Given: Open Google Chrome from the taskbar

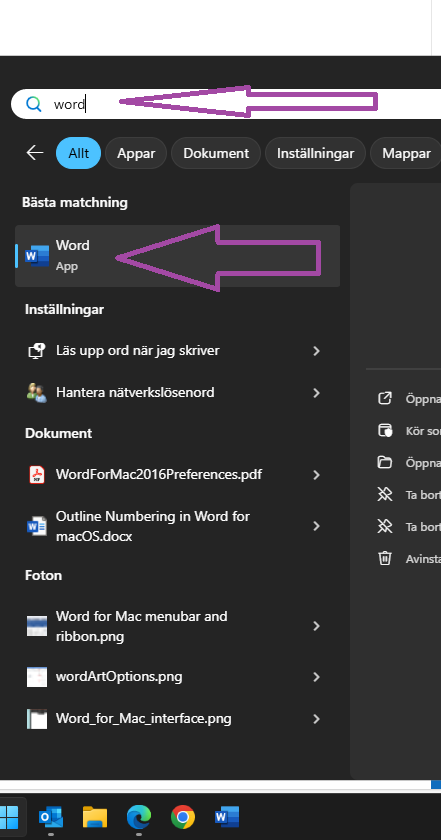Looking at the screenshot, I should pyautogui.click(x=183, y=818).
